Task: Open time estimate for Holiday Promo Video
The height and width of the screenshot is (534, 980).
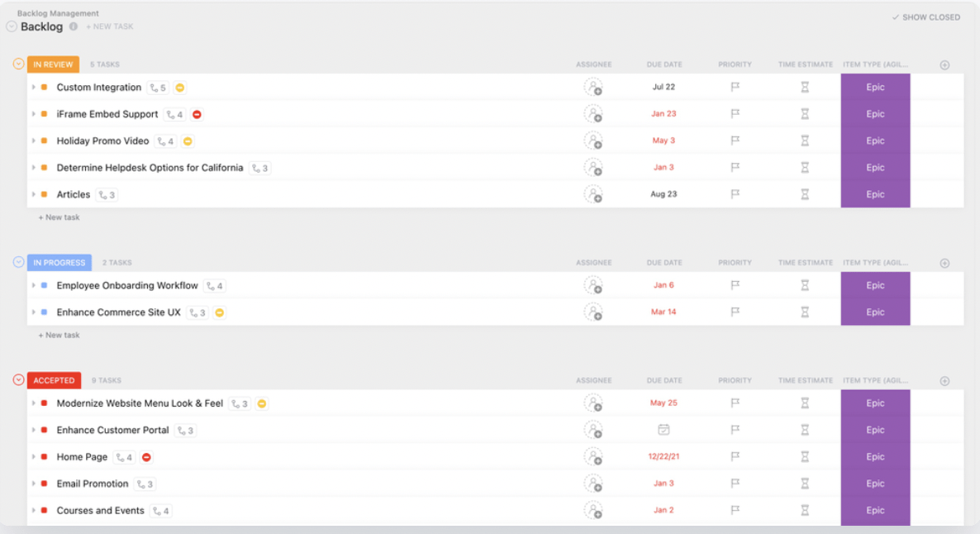Action: click(x=805, y=141)
